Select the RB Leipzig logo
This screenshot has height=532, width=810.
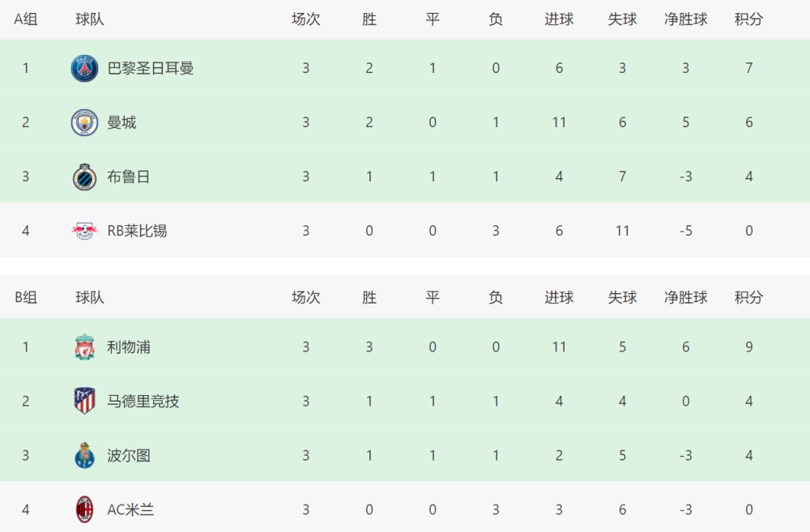84,231
